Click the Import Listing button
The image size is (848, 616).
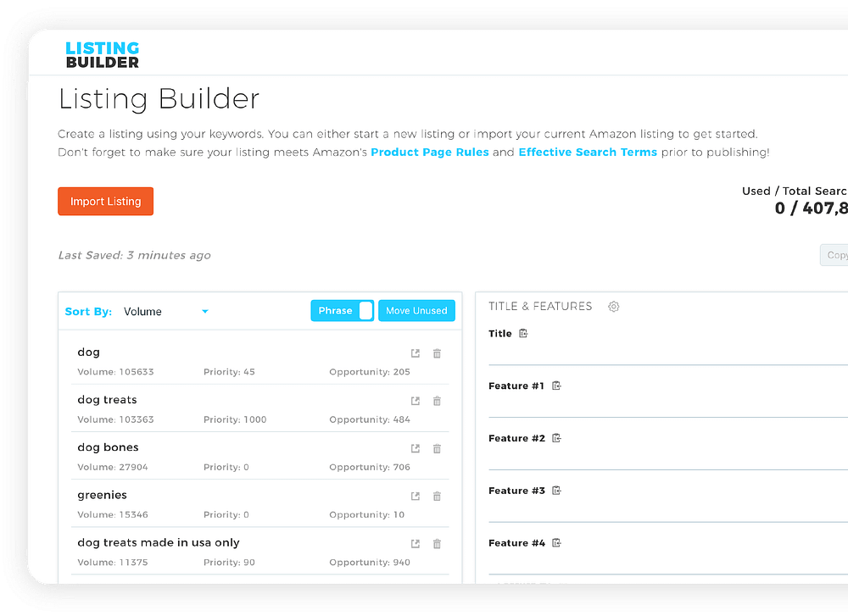pos(105,202)
